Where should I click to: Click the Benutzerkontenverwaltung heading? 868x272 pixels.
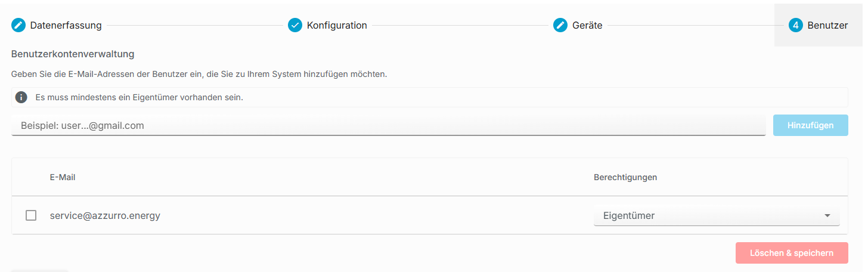(73, 54)
